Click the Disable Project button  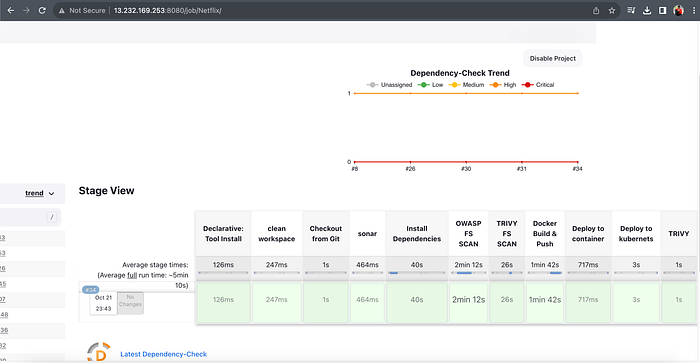[553, 58]
